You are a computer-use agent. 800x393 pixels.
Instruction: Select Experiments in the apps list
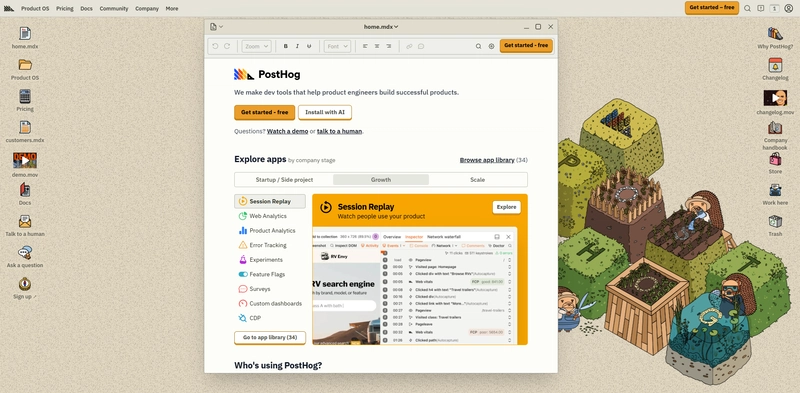point(270,260)
